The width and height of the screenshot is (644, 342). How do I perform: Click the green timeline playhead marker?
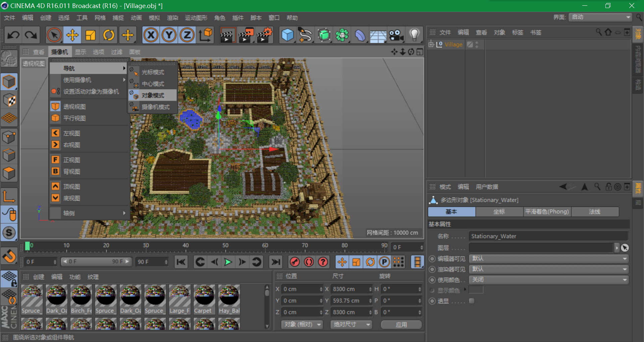click(x=28, y=246)
